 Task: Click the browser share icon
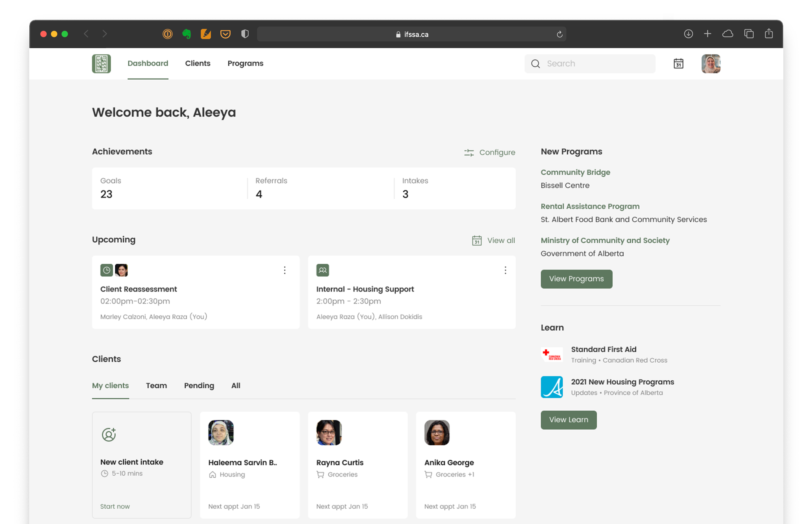pos(769,33)
